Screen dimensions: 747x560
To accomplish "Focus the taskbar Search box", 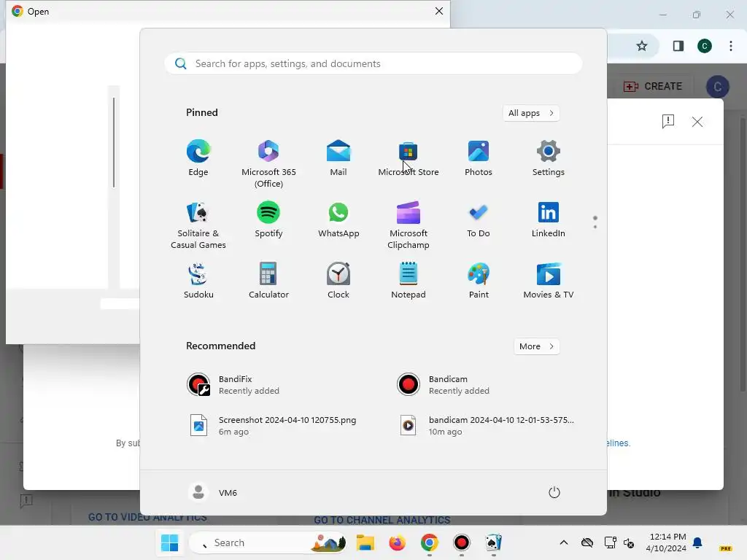I will 268,542.
